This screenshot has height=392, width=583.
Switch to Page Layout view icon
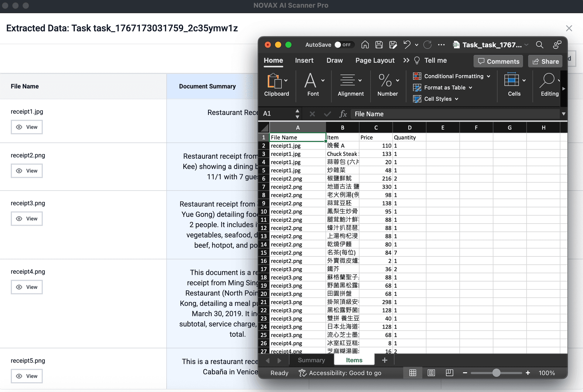[431, 373]
